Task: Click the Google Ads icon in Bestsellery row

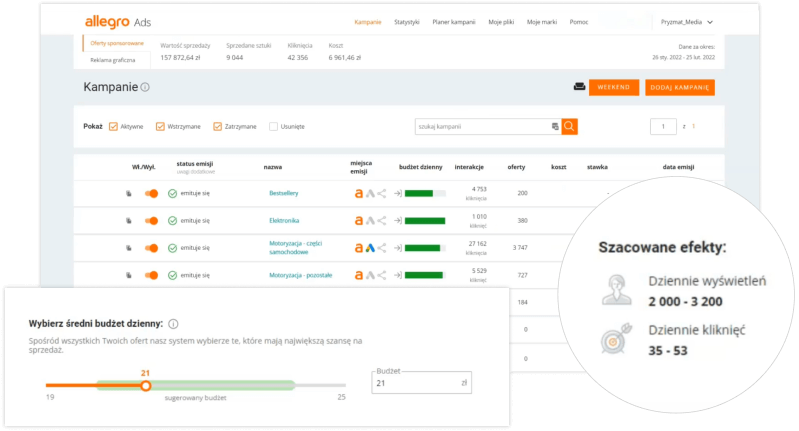Action: 370,194
